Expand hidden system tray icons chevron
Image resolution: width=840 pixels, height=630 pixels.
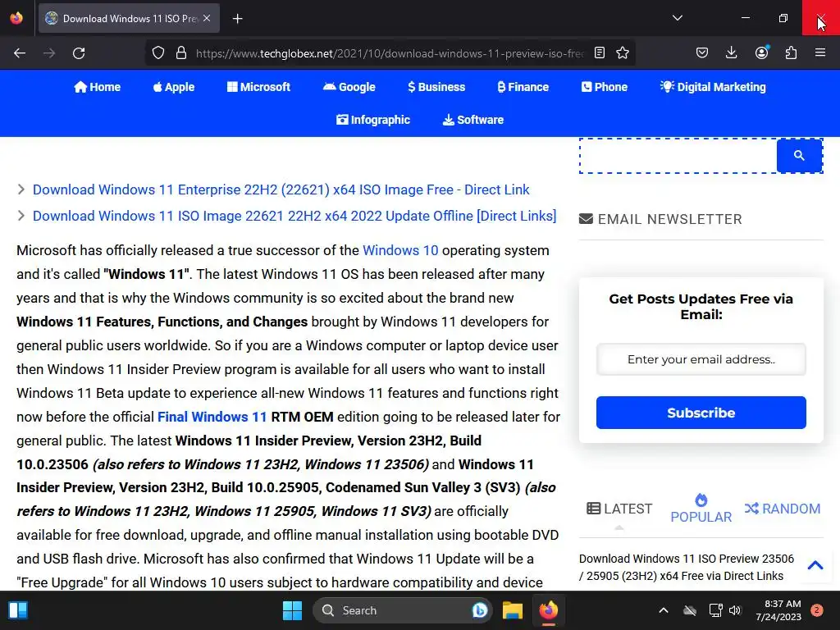click(663, 610)
